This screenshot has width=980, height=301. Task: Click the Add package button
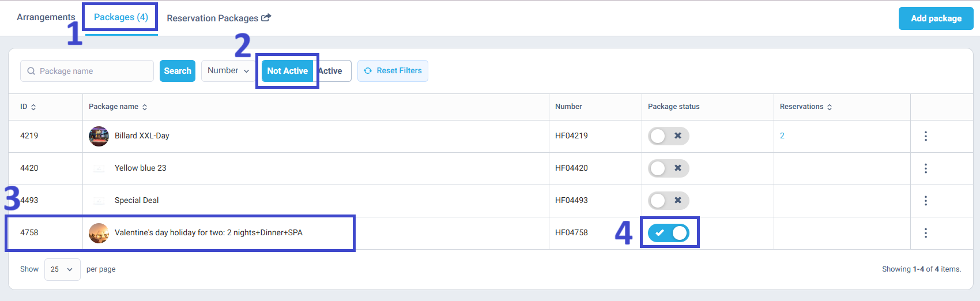pos(936,18)
